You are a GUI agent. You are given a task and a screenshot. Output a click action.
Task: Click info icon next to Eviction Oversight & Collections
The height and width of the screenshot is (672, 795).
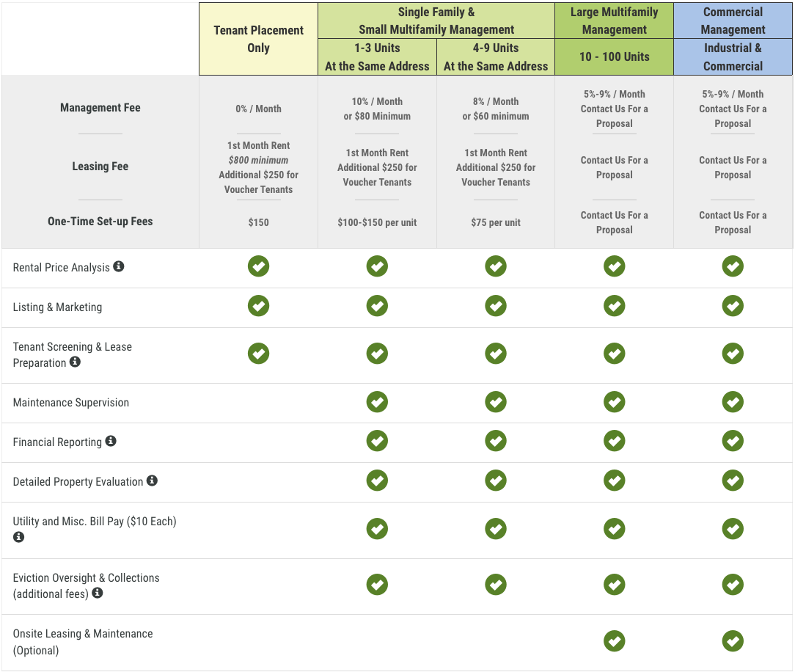pyautogui.click(x=98, y=593)
